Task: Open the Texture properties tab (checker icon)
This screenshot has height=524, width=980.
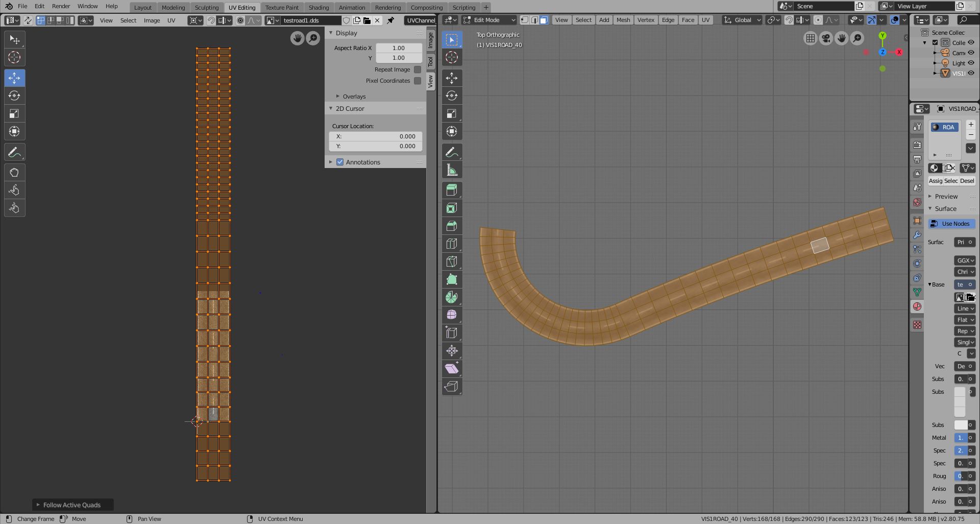Action: pyautogui.click(x=917, y=325)
